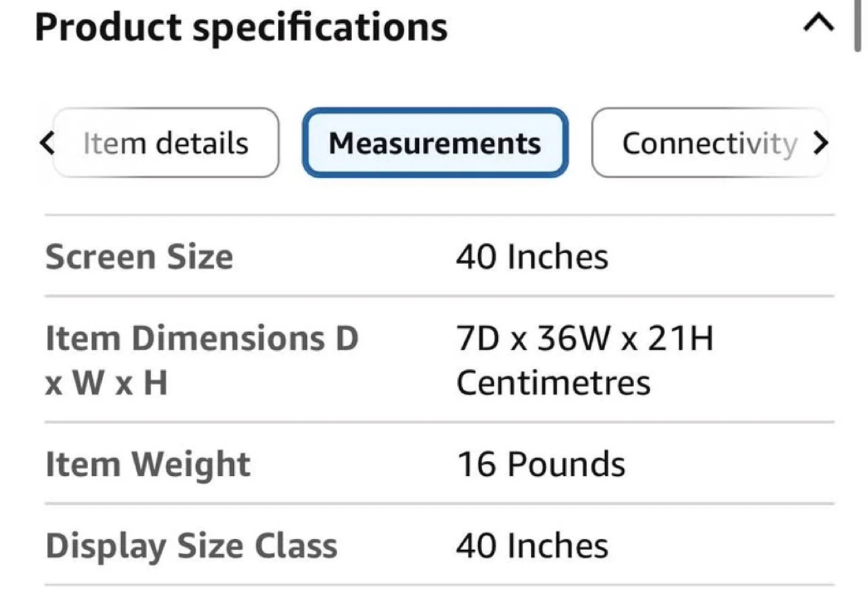868x591 pixels.
Task: Click the right tab scroll arrow
Action: pos(820,143)
